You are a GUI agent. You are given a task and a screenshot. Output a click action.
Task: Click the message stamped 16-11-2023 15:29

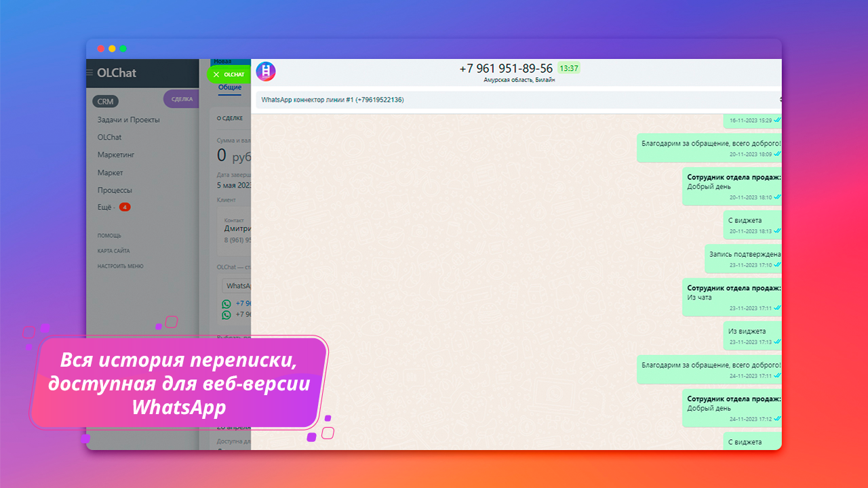[x=753, y=120]
